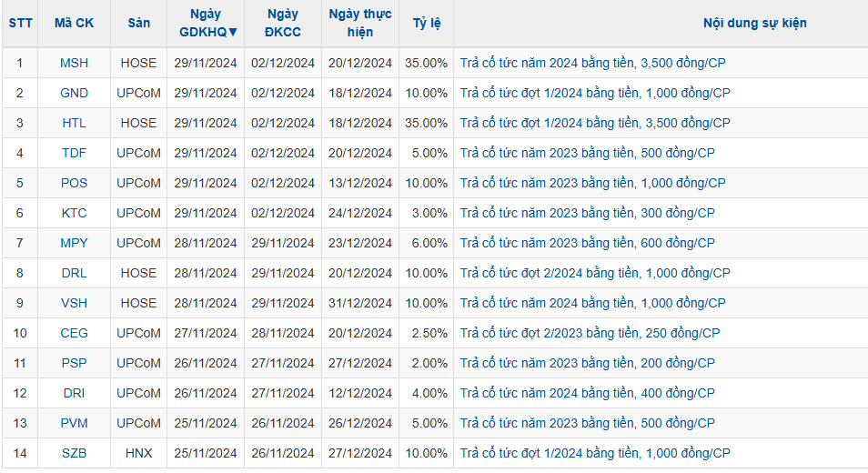
Task: Click the Sàn column header
Action: pyautogui.click(x=138, y=24)
